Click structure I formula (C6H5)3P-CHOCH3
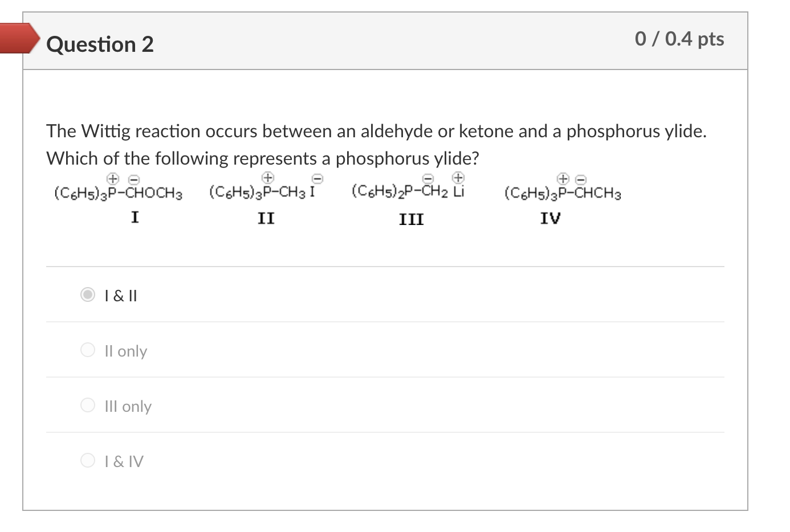Screen dimensions: 790x532 [x=119, y=187]
